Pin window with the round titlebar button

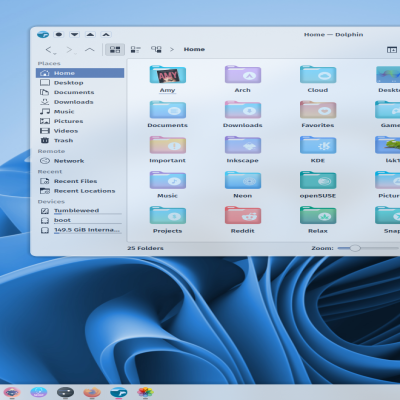coord(59,34)
